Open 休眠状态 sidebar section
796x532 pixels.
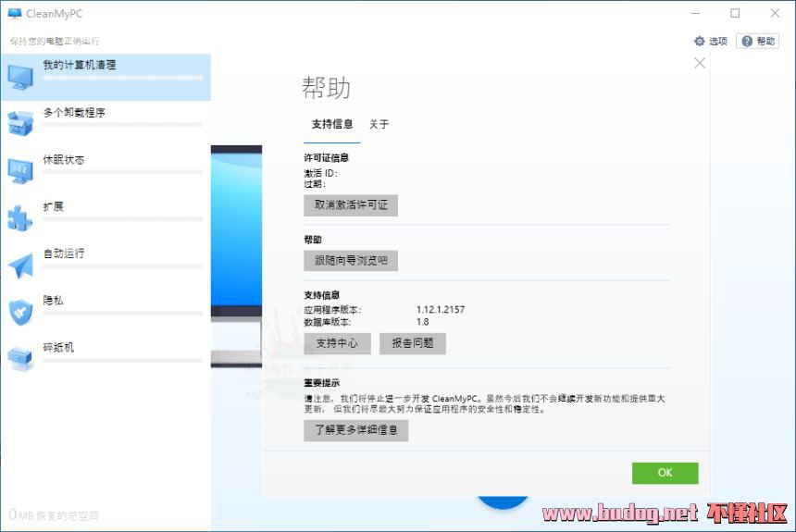[x=106, y=171]
